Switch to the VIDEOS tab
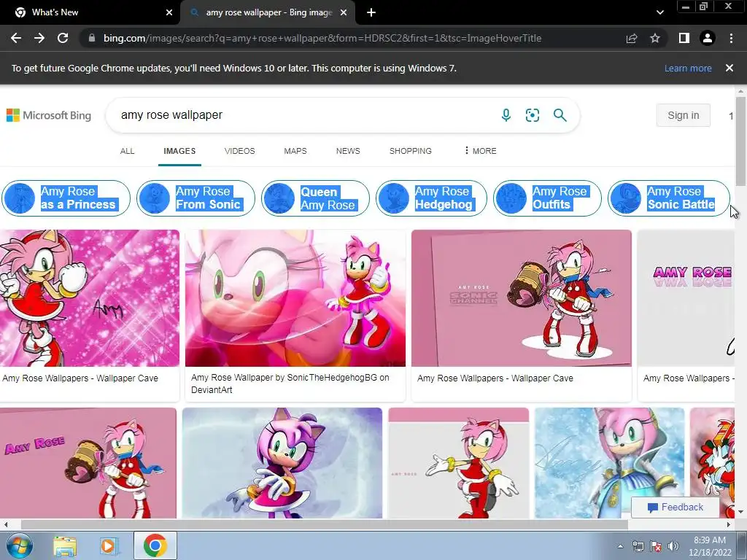Viewport: 747px width, 560px height. click(x=239, y=151)
